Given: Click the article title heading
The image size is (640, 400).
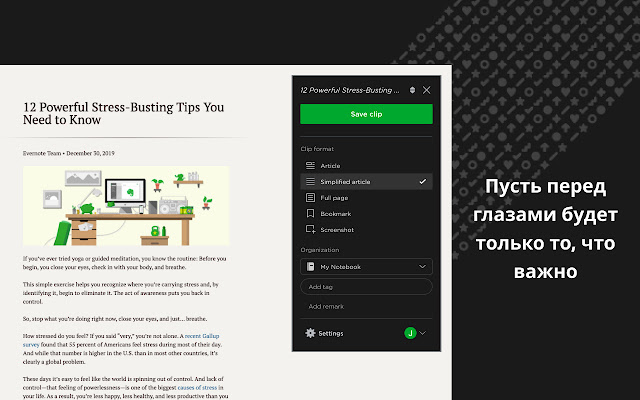Looking at the screenshot, I should (123, 113).
